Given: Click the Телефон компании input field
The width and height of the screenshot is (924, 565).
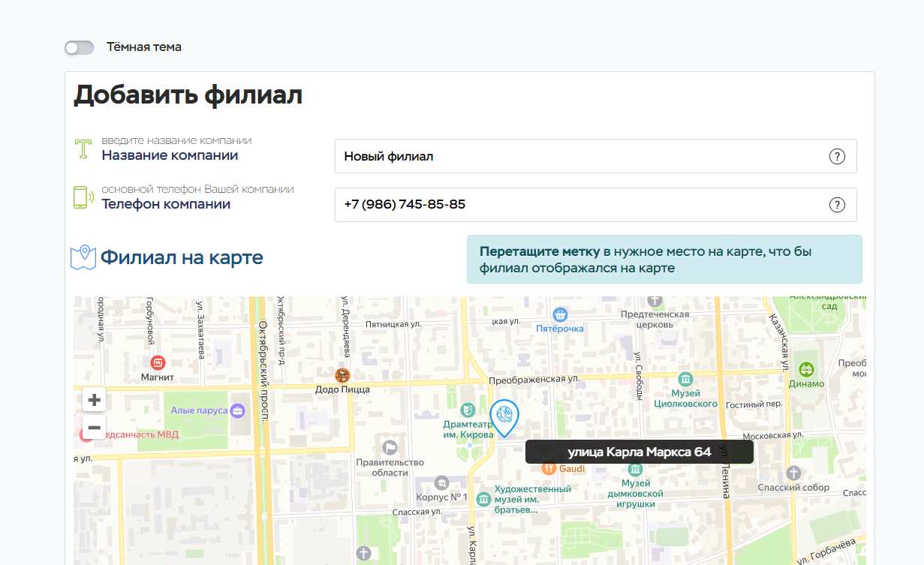Looking at the screenshot, I should coord(578,206).
